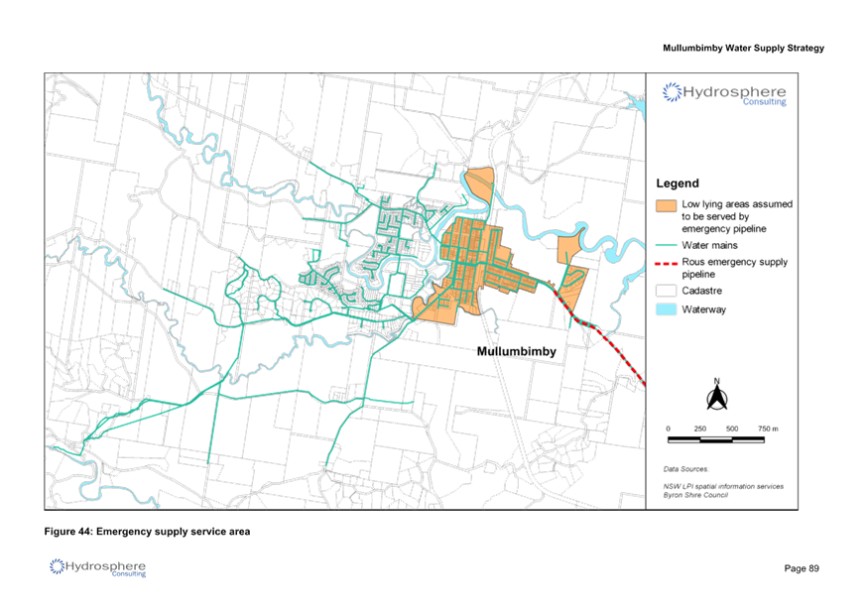Click the red dashed Rous pipeline legend symbol

[666, 264]
